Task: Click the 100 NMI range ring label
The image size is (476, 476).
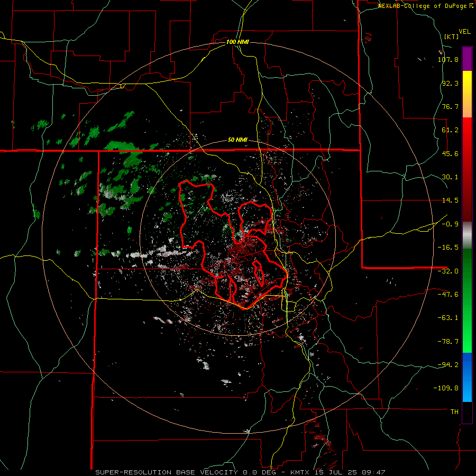Action: coord(237,42)
